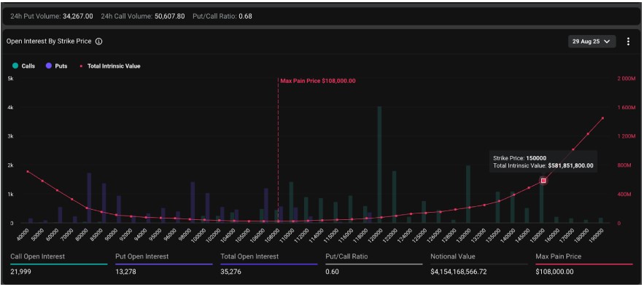Click the 108000 strike axis label

pyautogui.click(x=273, y=236)
